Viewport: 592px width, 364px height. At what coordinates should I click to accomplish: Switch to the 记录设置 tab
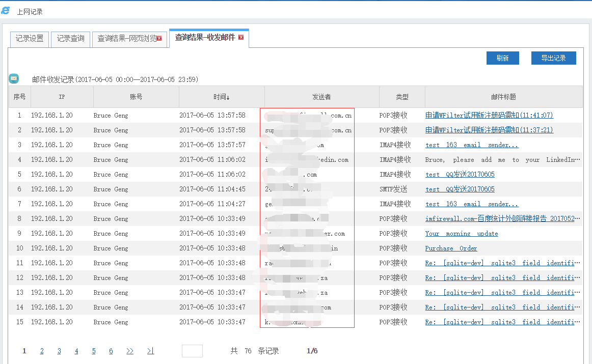[x=30, y=39]
